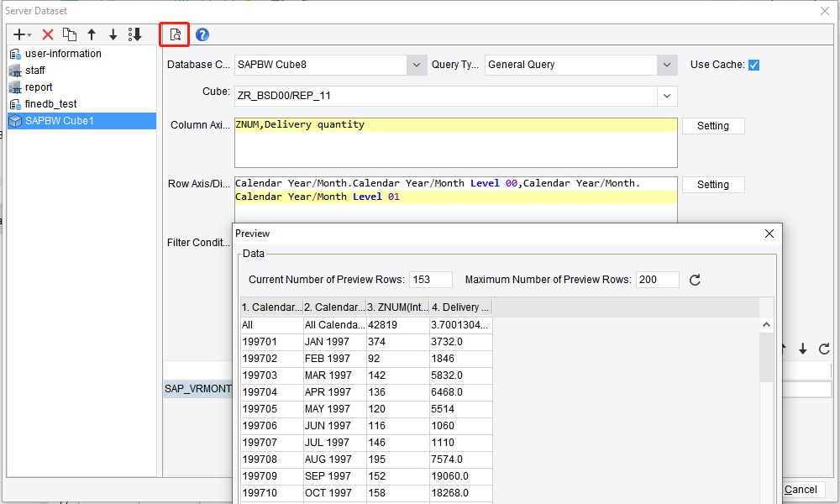Open the dataset preview tool

[174, 34]
